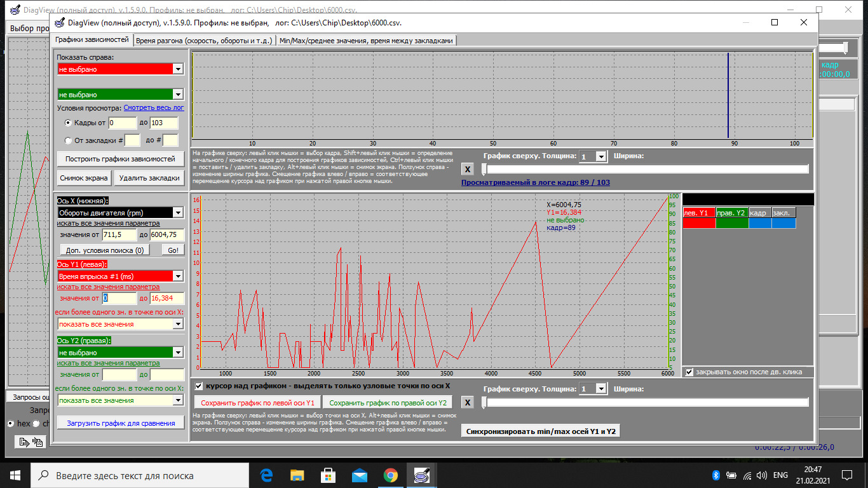Click X axis 'до' field with 6004,75
The image size is (868, 488).
166,234
